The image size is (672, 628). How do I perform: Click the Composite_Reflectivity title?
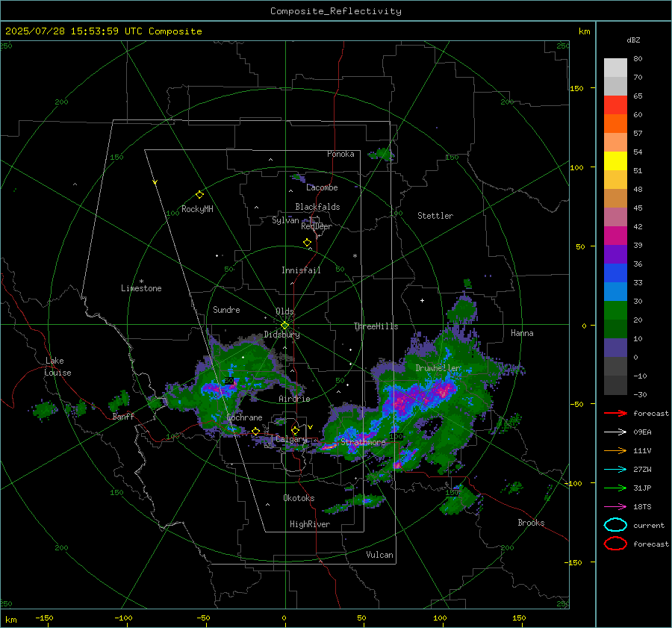click(x=335, y=11)
